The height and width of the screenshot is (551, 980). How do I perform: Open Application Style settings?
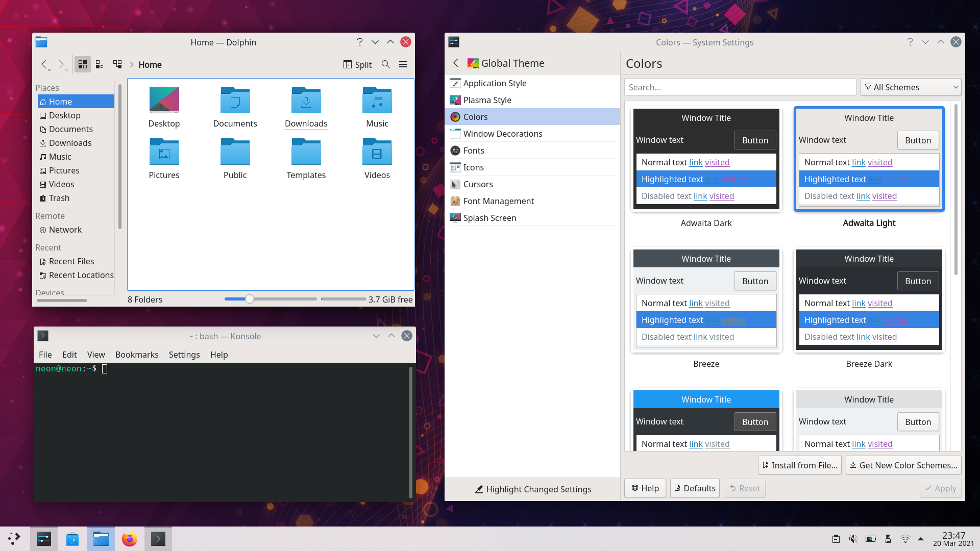(x=532, y=83)
